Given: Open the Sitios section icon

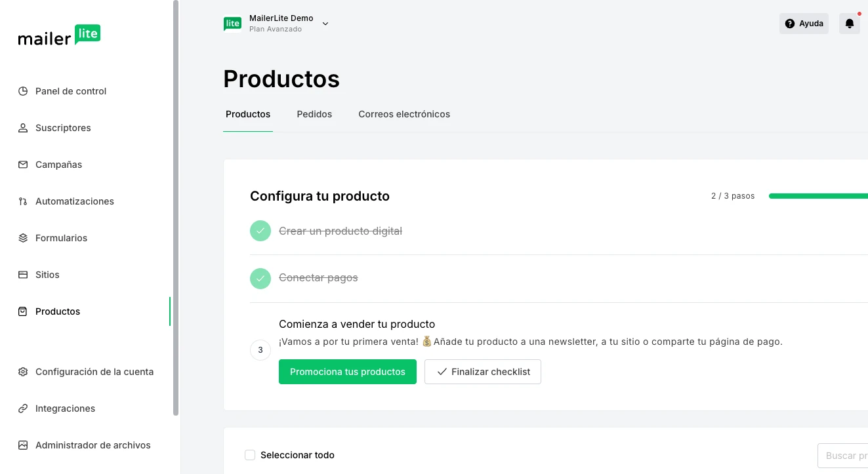Looking at the screenshot, I should (x=24, y=275).
